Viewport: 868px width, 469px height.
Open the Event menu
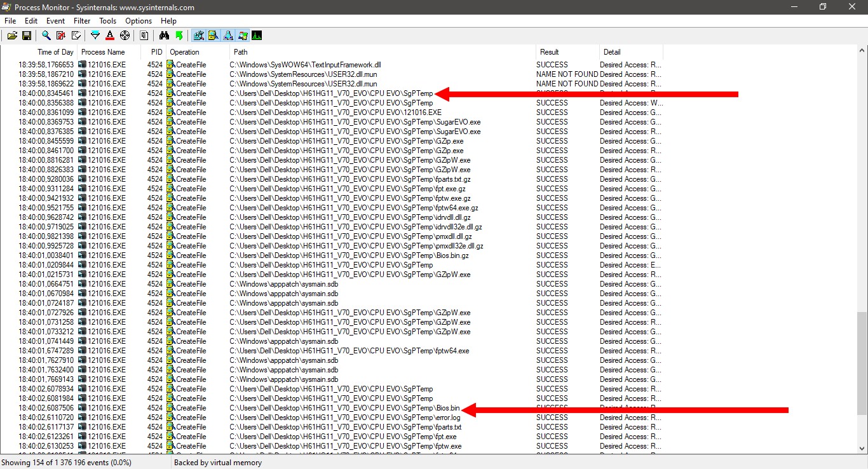(56, 21)
